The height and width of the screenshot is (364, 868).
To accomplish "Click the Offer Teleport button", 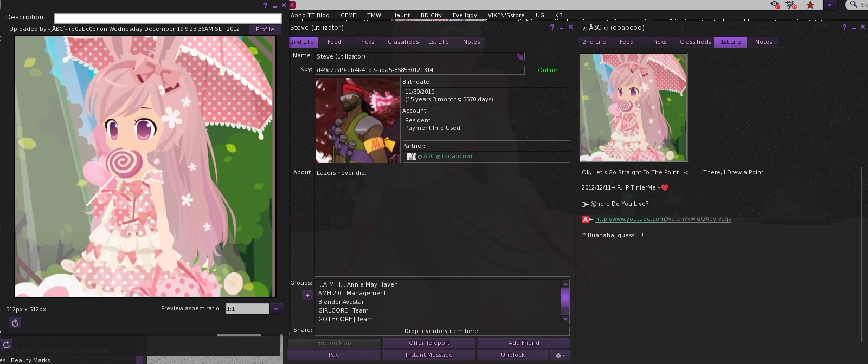I will [429, 343].
